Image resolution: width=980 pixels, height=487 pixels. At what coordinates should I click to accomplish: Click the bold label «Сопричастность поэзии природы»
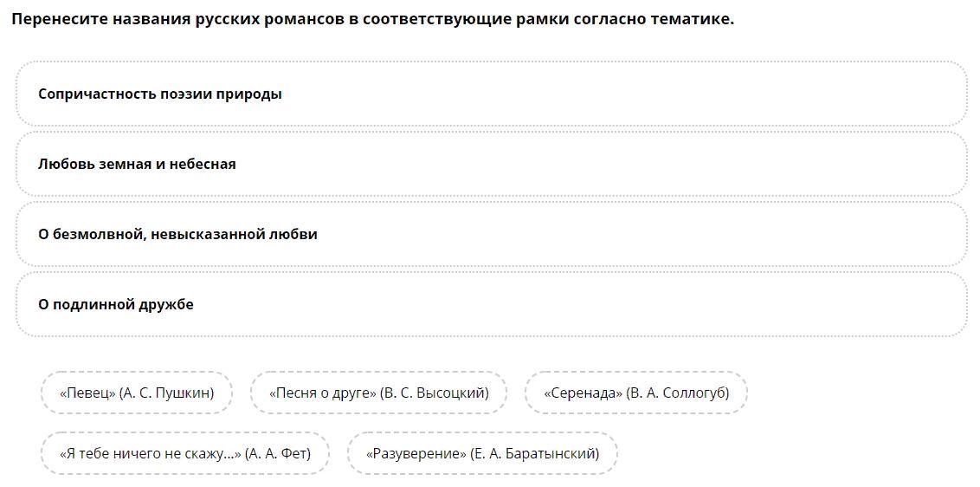click(160, 94)
